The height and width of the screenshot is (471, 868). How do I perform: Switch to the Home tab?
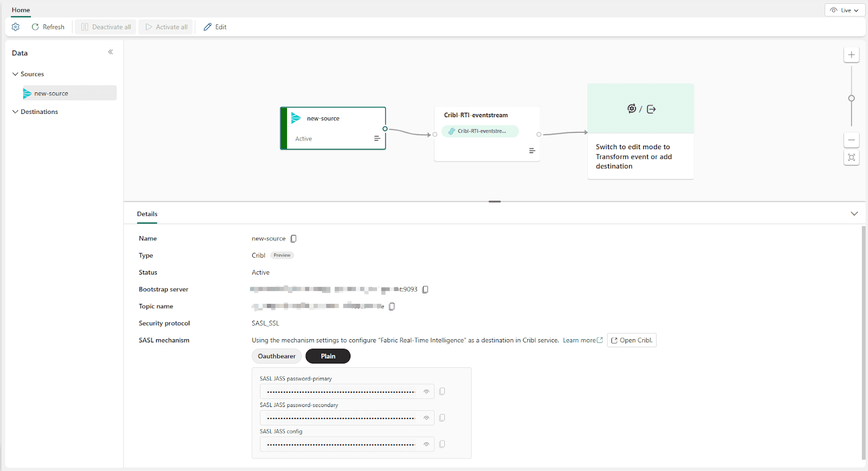21,10
